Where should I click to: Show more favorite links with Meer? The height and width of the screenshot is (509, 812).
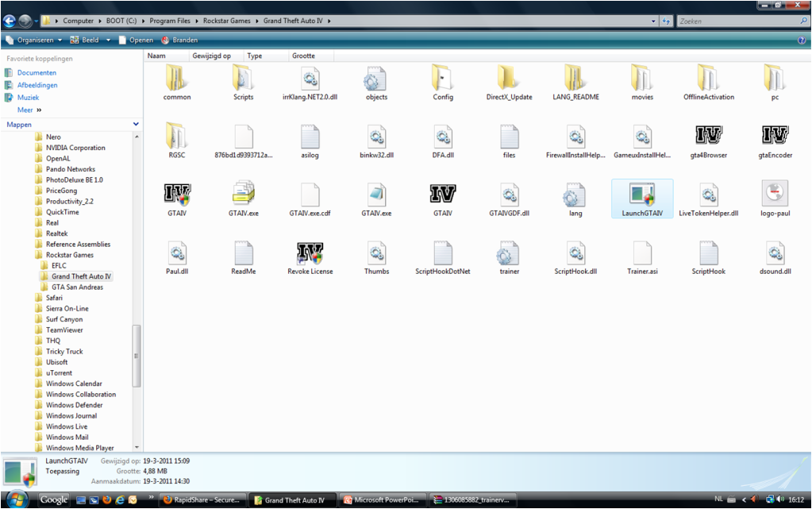tap(29, 110)
